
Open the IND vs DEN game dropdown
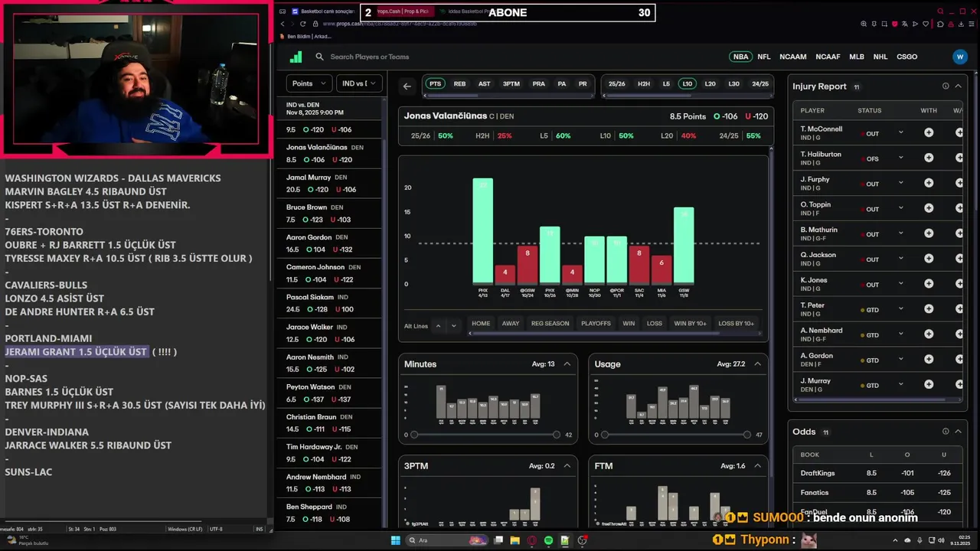point(360,83)
